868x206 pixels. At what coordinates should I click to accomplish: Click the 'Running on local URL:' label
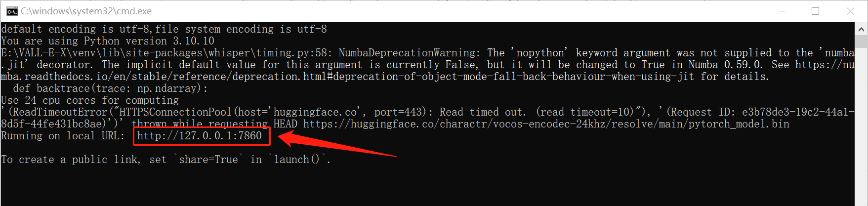click(x=63, y=136)
